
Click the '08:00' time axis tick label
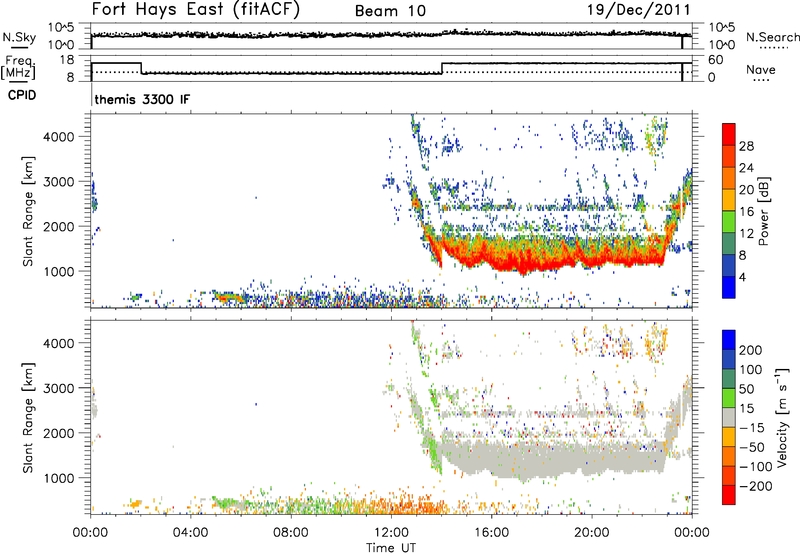point(291,532)
